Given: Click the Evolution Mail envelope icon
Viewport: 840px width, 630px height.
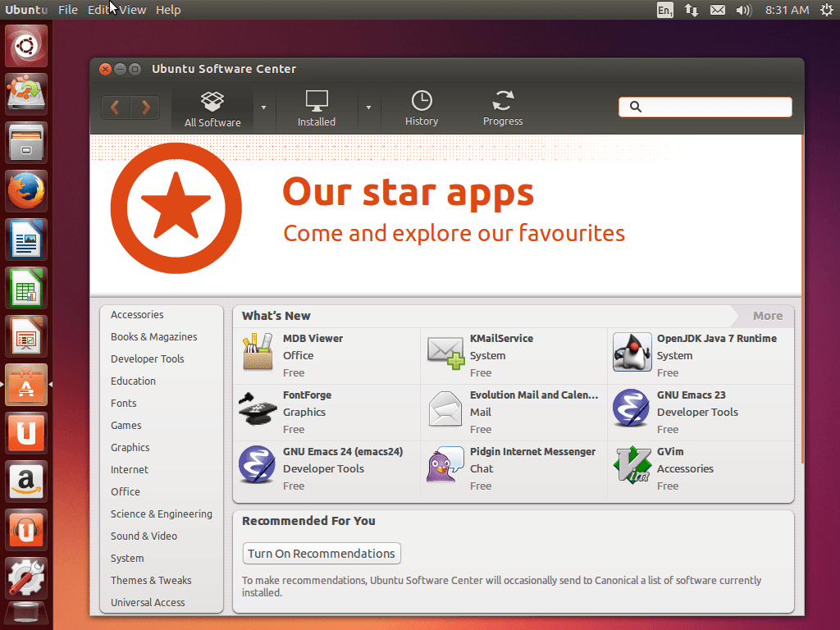Looking at the screenshot, I should [445, 409].
